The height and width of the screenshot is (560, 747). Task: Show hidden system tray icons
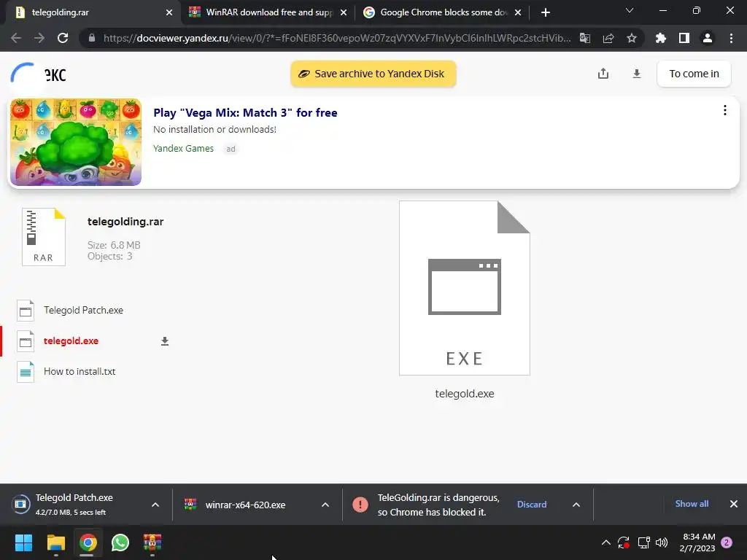point(606,542)
